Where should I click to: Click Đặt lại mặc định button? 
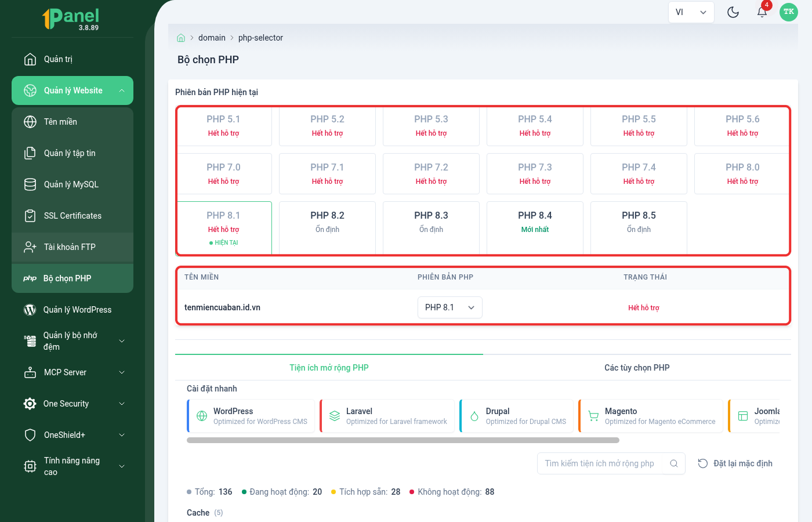point(735,463)
